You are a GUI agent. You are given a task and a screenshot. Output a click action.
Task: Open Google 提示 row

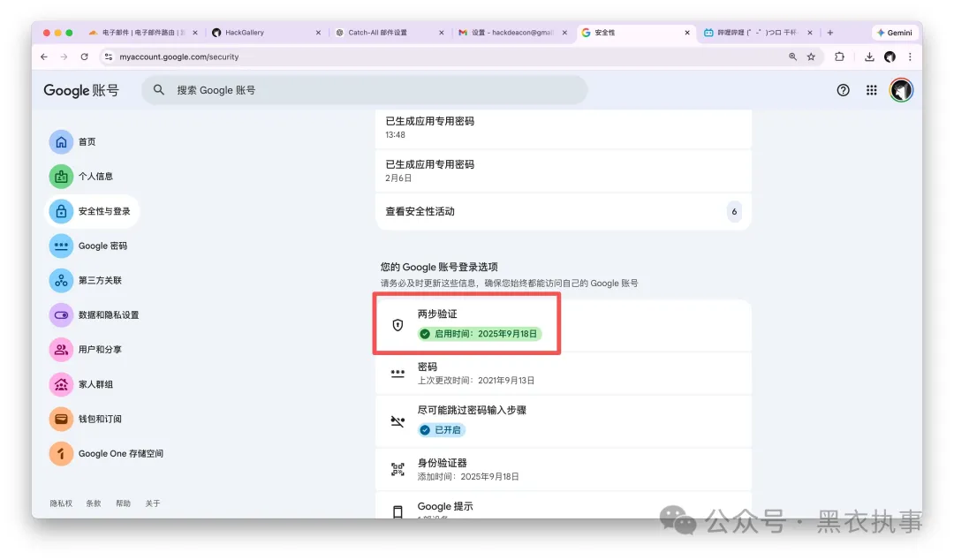tap(564, 506)
